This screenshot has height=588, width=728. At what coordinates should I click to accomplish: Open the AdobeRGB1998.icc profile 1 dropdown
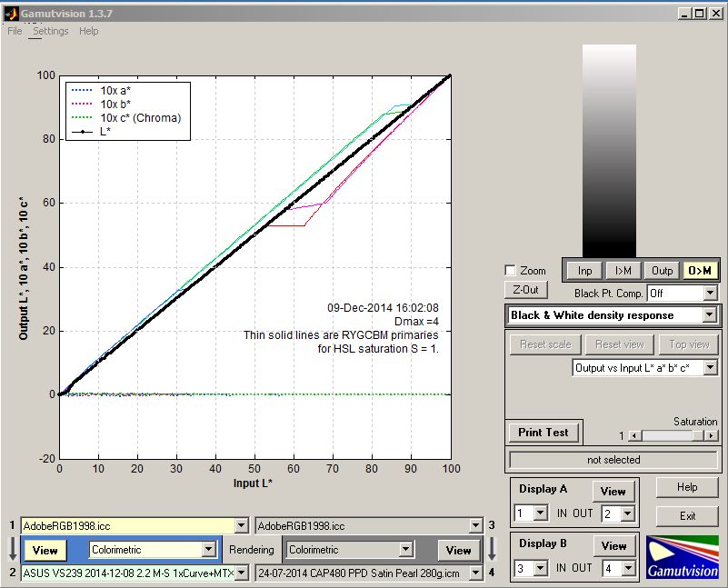241,525
